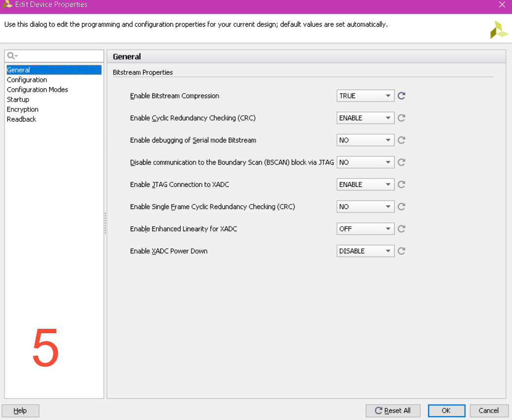Reset Enable Bitstream Compression to default
Screen dimensions: 512x420
(x=402, y=96)
